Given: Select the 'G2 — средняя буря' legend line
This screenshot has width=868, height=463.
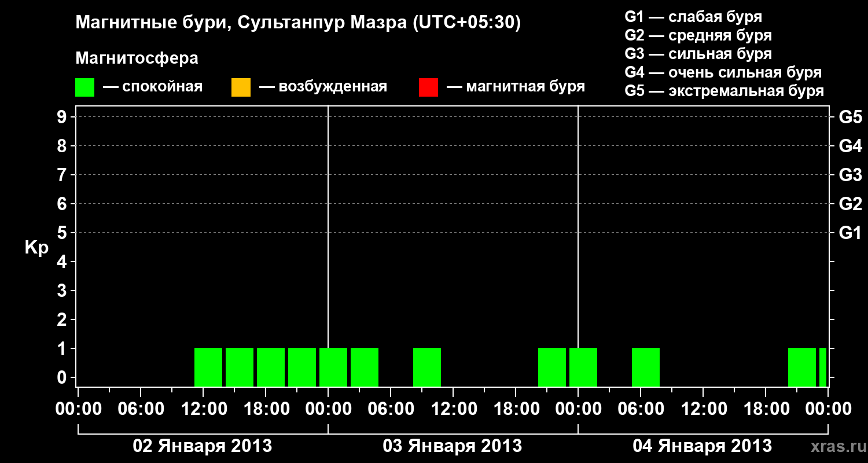Looking at the screenshot, I should pyautogui.click(x=698, y=35).
